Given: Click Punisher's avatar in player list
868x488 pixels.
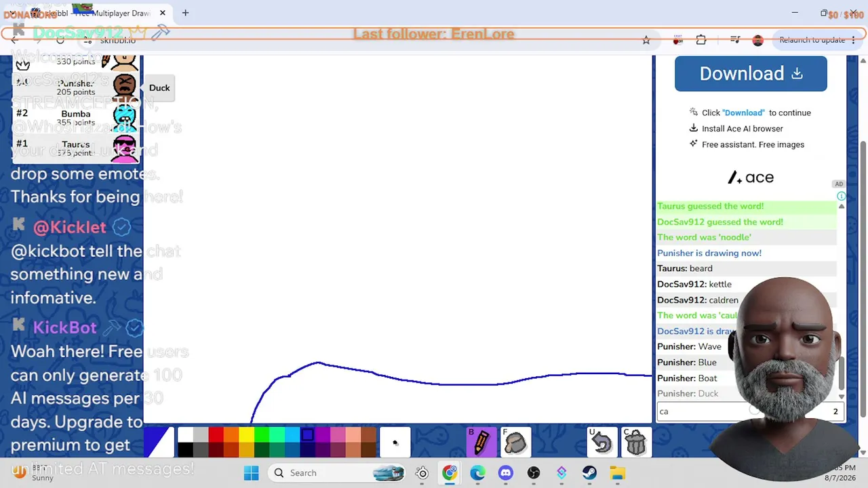Looking at the screenshot, I should click(x=124, y=86).
